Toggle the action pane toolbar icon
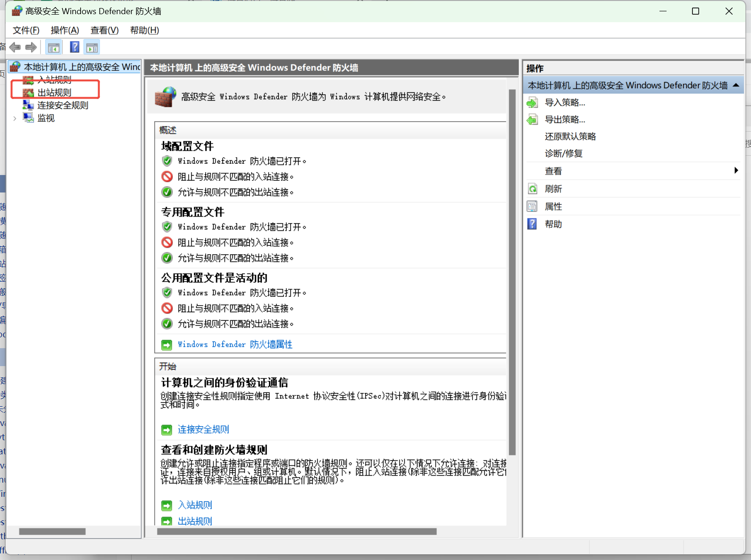 (x=92, y=47)
